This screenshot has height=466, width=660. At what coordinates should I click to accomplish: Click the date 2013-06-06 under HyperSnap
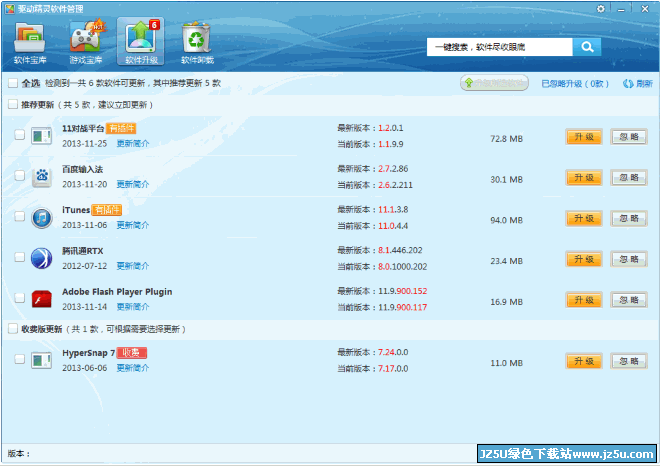(x=85, y=368)
